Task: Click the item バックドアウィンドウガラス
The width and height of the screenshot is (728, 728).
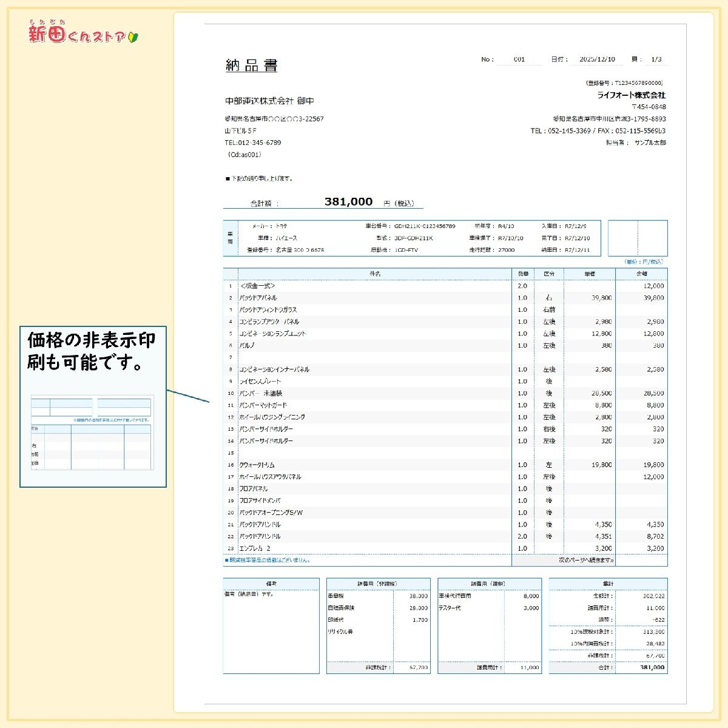Action: pos(268,310)
